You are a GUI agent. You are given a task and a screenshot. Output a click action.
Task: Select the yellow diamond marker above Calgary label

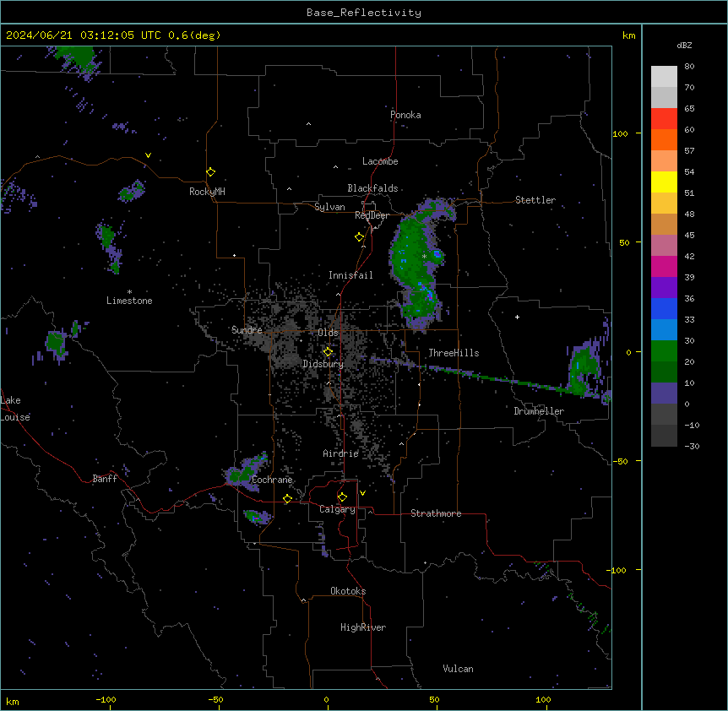(342, 497)
